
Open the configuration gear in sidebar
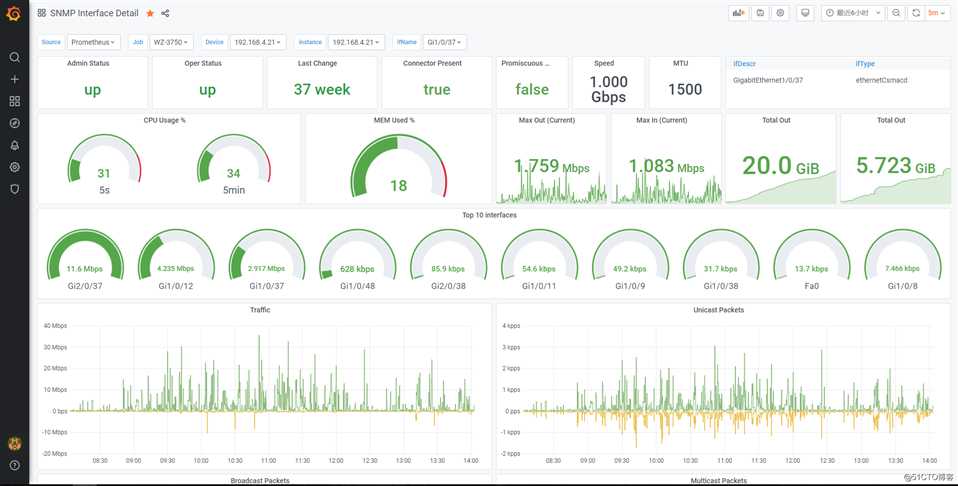pyautogui.click(x=15, y=167)
